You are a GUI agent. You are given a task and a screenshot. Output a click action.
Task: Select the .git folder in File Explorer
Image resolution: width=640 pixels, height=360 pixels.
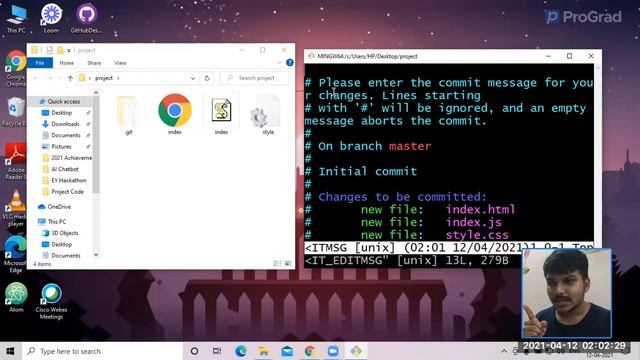click(128, 115)
